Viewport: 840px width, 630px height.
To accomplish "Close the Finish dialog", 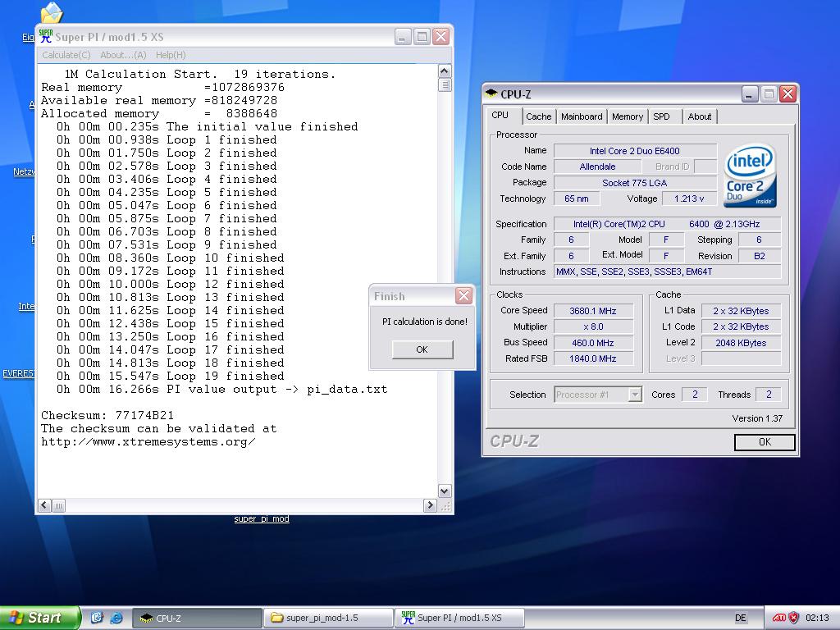I will (464, 295).
